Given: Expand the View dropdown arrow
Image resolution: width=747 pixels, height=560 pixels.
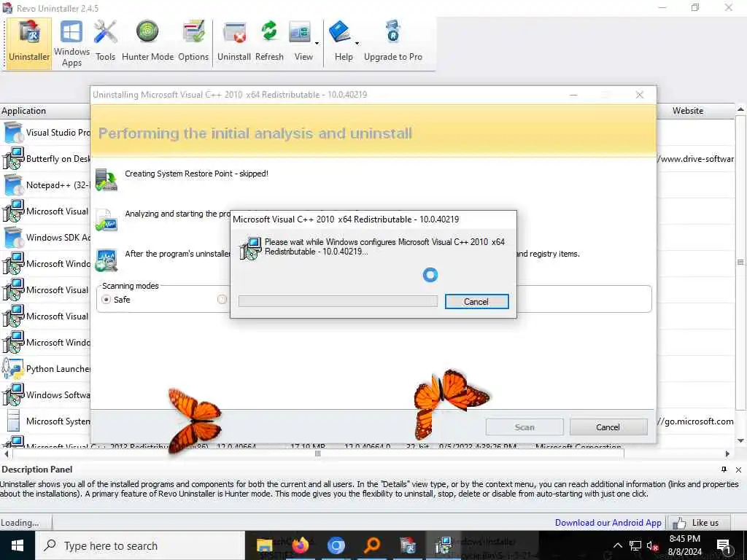Looking at the screenshot, I should [317, 43].
